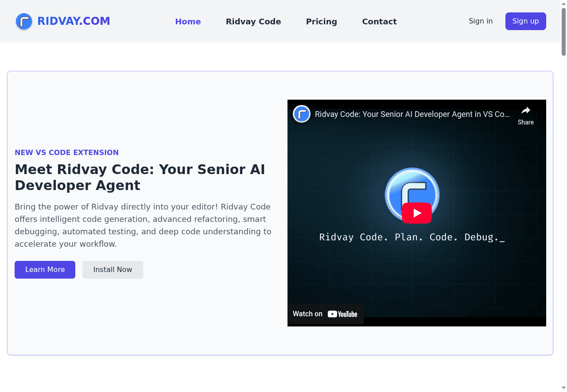Viewport: 567px width, 392px height.
Task: Click the page's vertical scrollbar thumb
Action: [x=563, y=31]
